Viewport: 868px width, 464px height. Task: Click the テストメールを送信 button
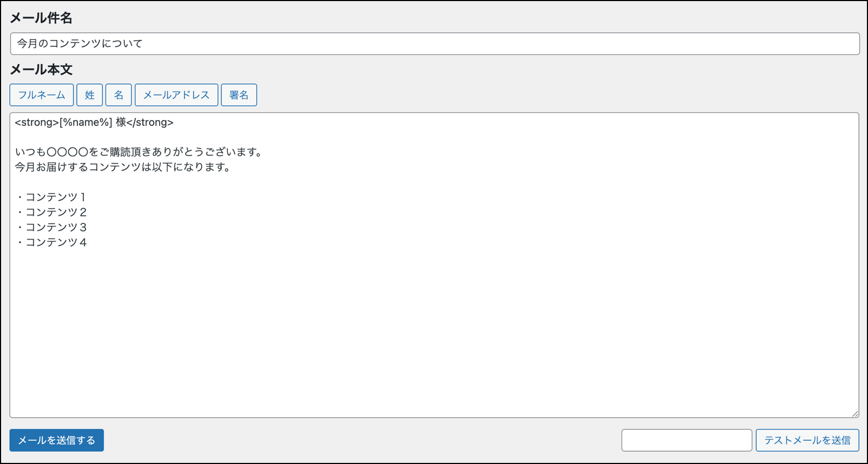click(x=807, y=440)
